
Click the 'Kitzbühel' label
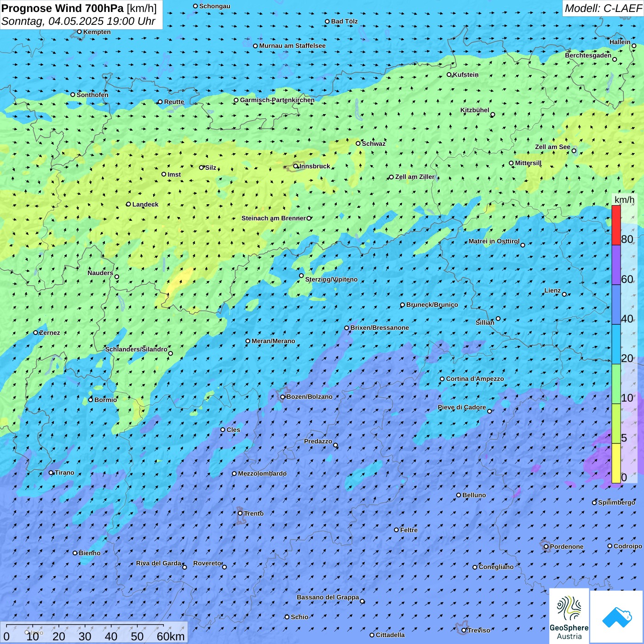coord(475,110)
